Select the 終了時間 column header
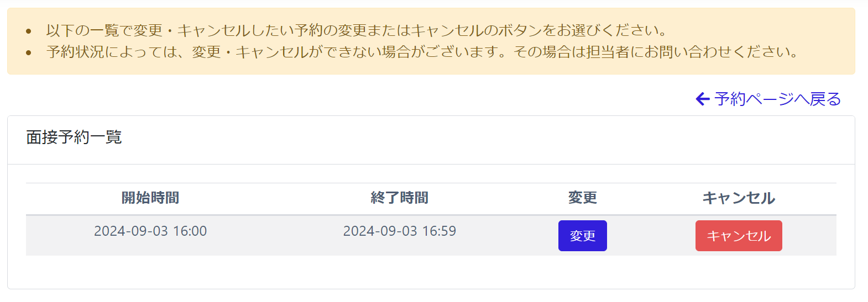 pyautogui.click(x=400, y=198)
